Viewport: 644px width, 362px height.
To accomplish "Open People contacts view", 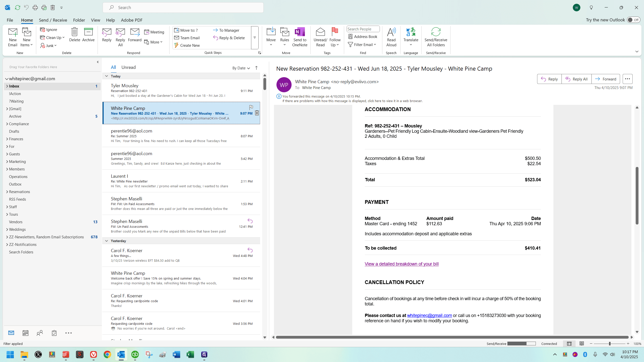I will click(x=40, y=333).
